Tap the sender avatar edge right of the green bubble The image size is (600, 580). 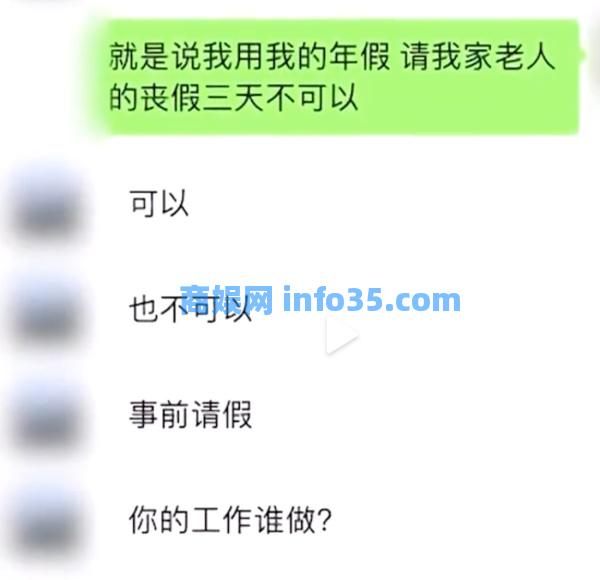tap(596, 57)
